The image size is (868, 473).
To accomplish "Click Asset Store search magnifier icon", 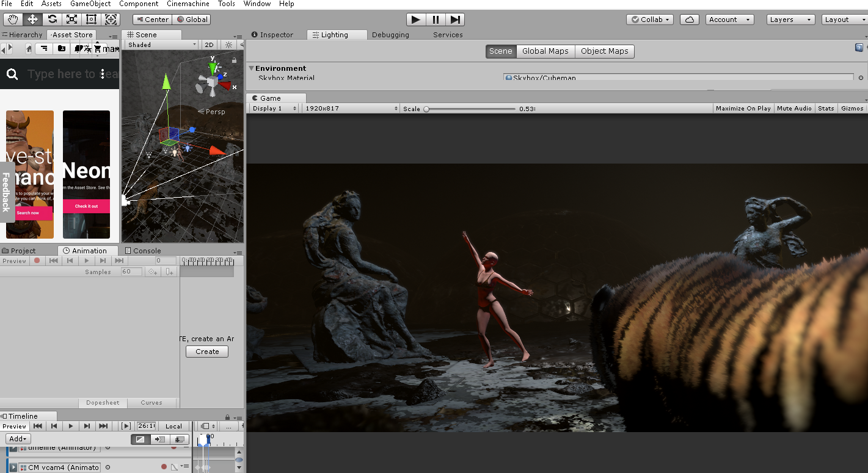I will click(12, 74).
